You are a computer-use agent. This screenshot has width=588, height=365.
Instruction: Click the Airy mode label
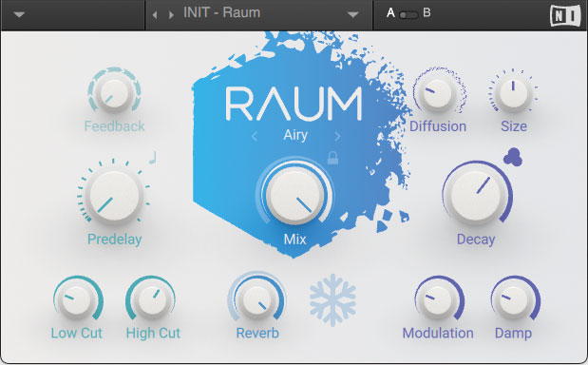[295, 135]
